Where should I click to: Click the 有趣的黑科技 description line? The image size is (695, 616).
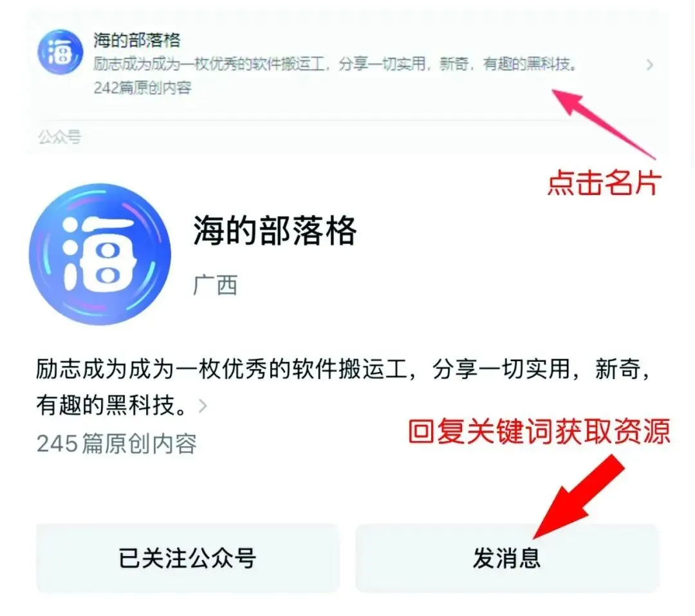click(112, 406)
